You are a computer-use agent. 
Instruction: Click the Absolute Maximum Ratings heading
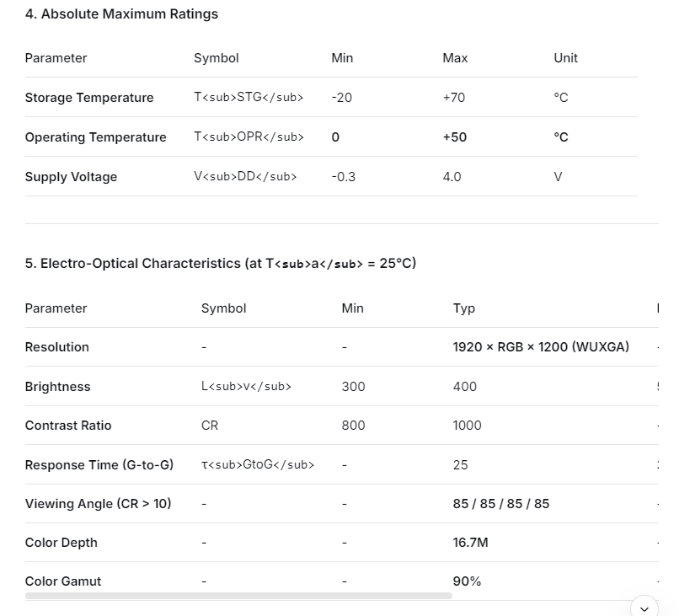coord(121,14)
